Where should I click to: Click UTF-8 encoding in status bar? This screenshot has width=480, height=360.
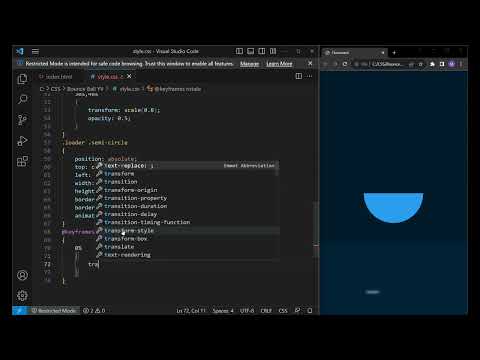(x=247, y=311)
